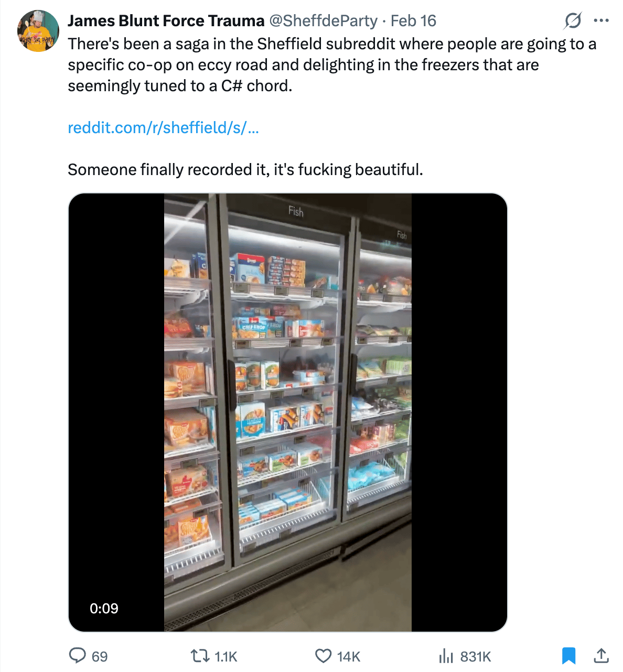Viewport: 623px width, 672px height.
Task: Click the repost arrows icon
Action: tap(198, 656)
